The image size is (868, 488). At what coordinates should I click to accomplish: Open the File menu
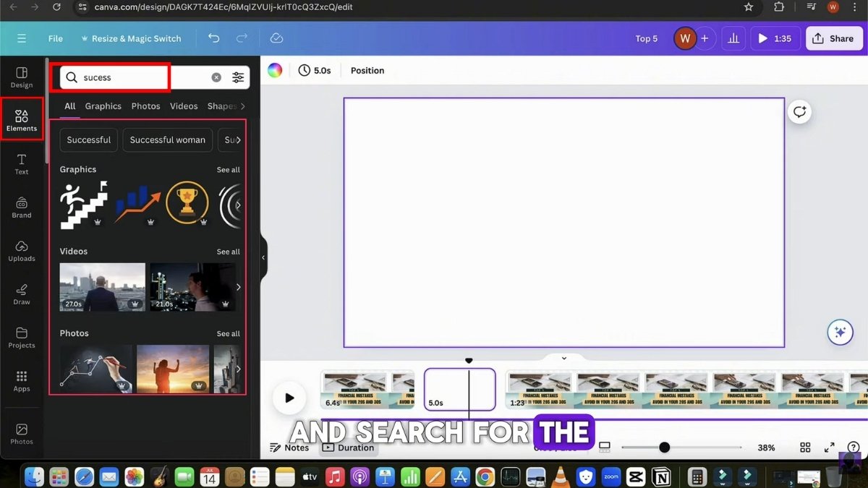click(55, 38)
